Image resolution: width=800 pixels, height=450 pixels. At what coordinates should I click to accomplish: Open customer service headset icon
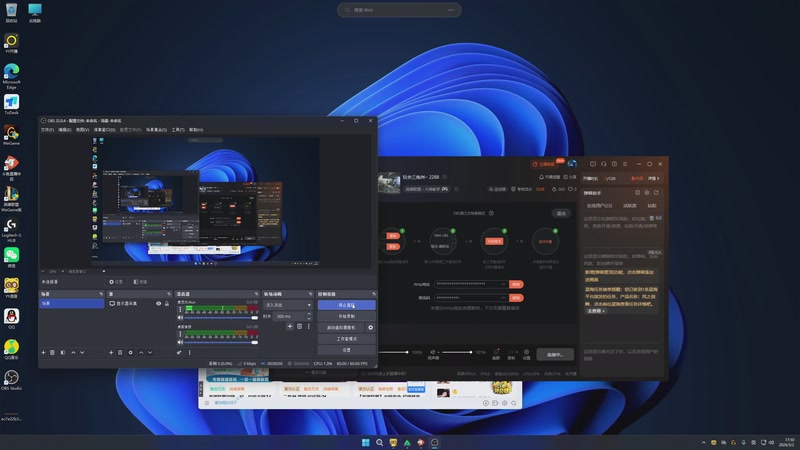point(604,164)
